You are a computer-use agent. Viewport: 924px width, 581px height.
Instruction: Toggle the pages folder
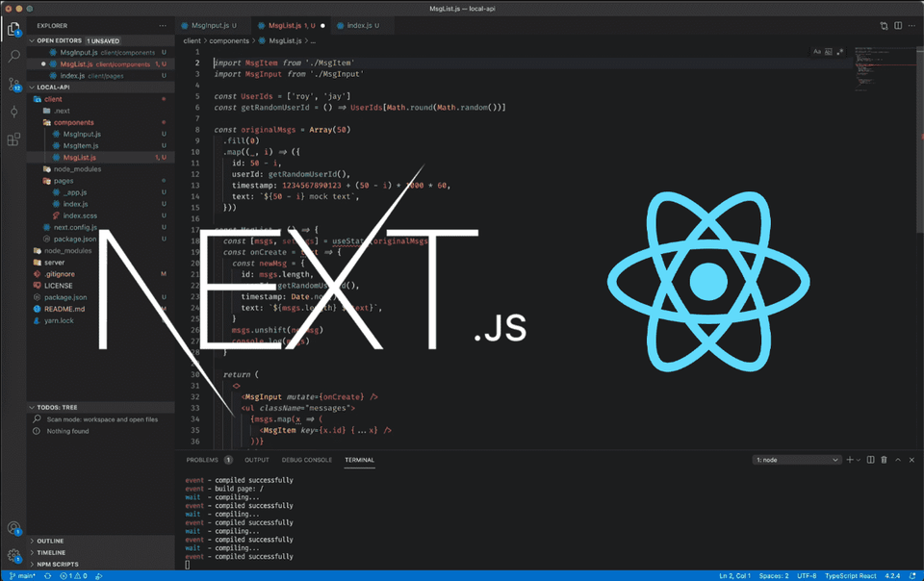tap(101, 181)
